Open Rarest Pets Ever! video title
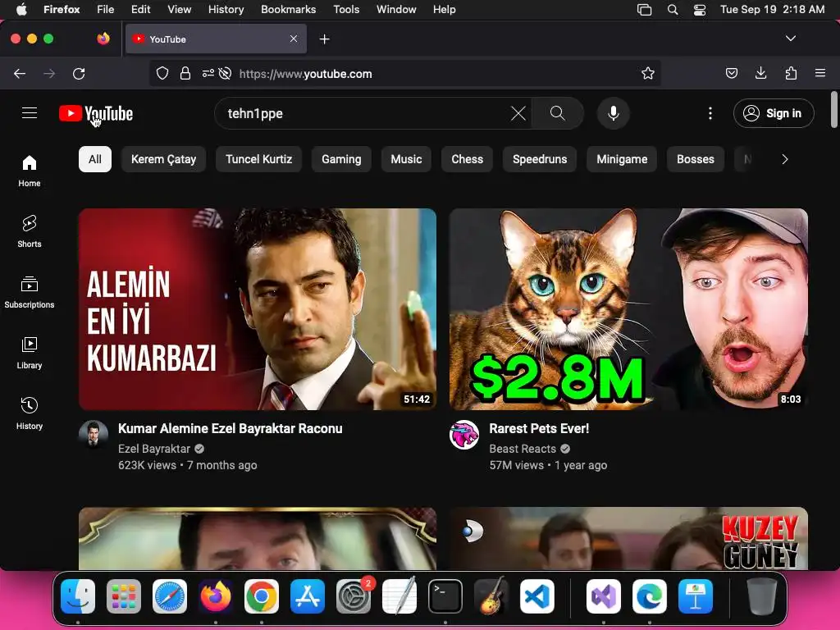The image size is (840, 630). click(x=539, y=428)
